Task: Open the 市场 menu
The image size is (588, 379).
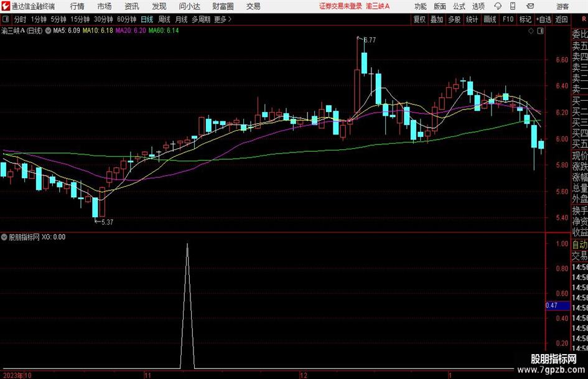Action: [105, 6]
